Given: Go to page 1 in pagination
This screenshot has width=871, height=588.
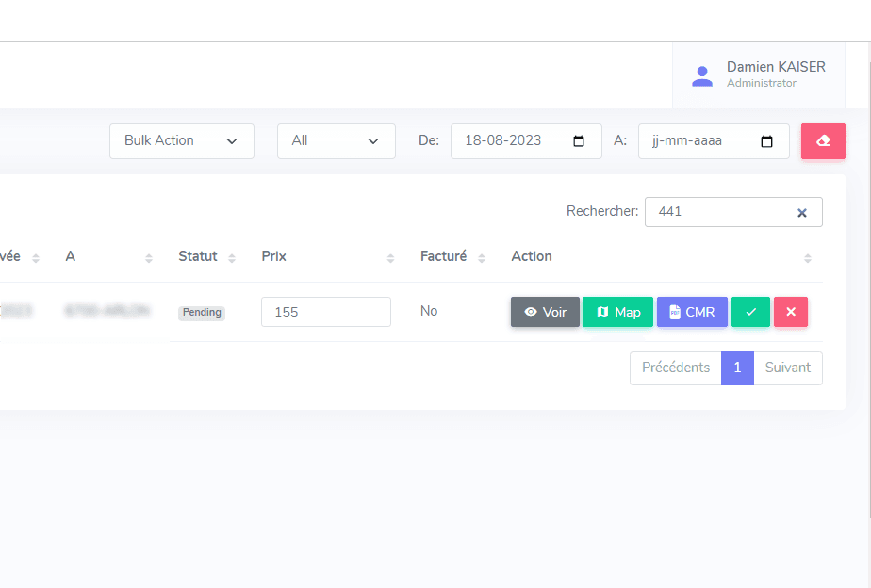Looking at the screenshot, I should (737, 368).
